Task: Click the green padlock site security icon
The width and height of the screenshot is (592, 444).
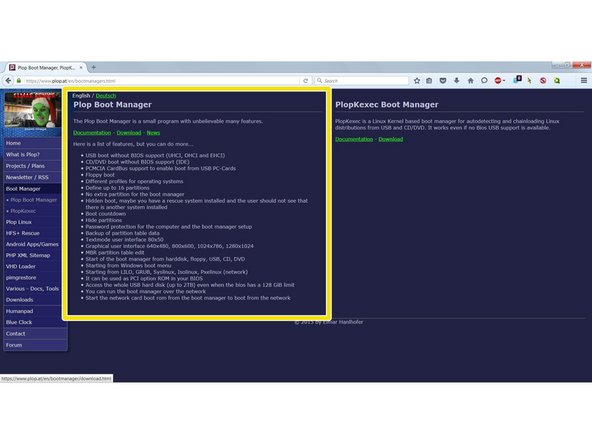Action: click(x=19, y=80)
